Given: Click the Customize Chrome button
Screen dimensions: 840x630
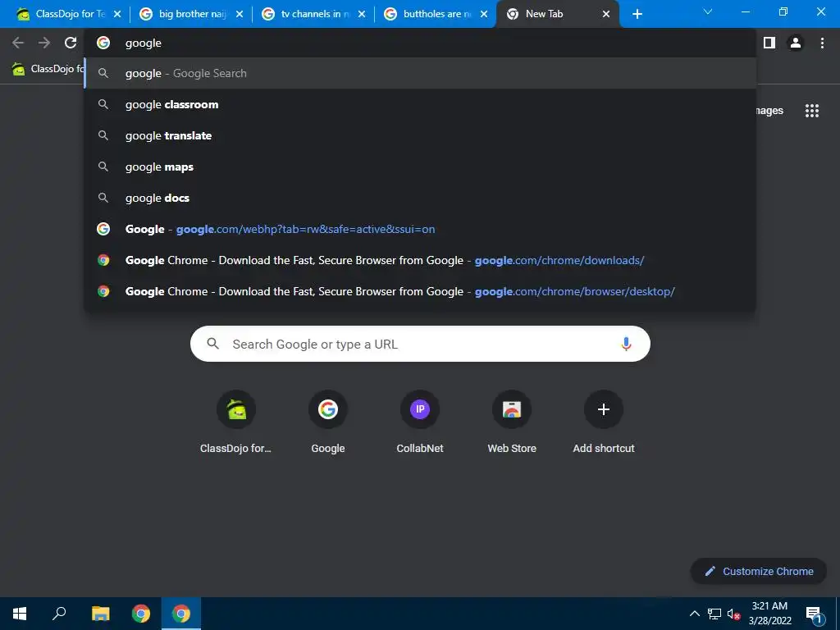Looking at the screenshot, I should click(x=759, y=571).
